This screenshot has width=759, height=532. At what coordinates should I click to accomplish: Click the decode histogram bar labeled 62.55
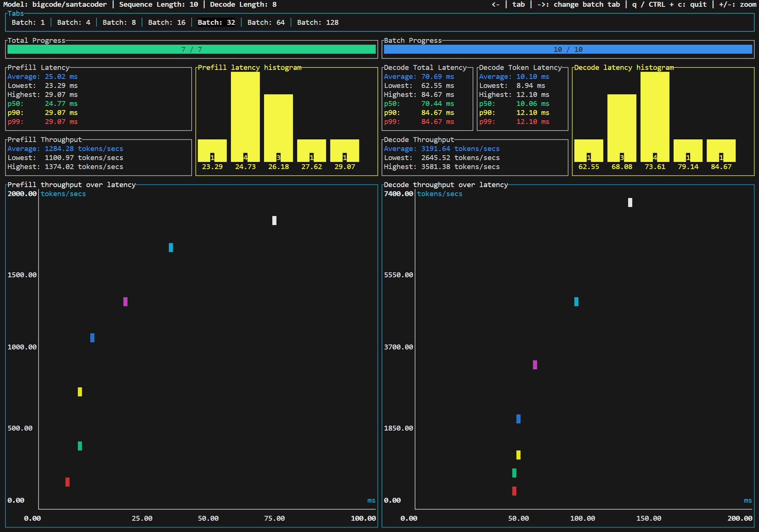tap(589, 150)
